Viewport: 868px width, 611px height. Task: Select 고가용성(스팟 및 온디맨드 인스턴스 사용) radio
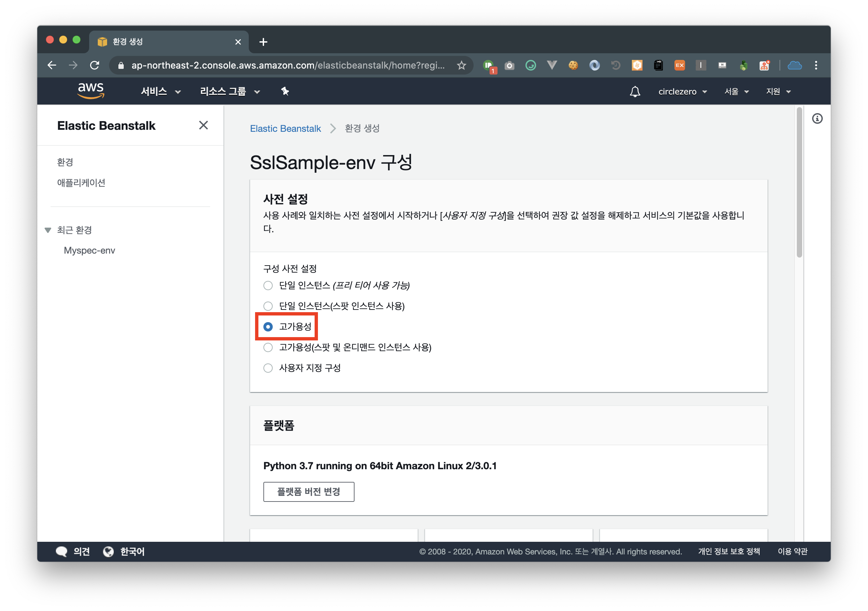pos(268,347)
